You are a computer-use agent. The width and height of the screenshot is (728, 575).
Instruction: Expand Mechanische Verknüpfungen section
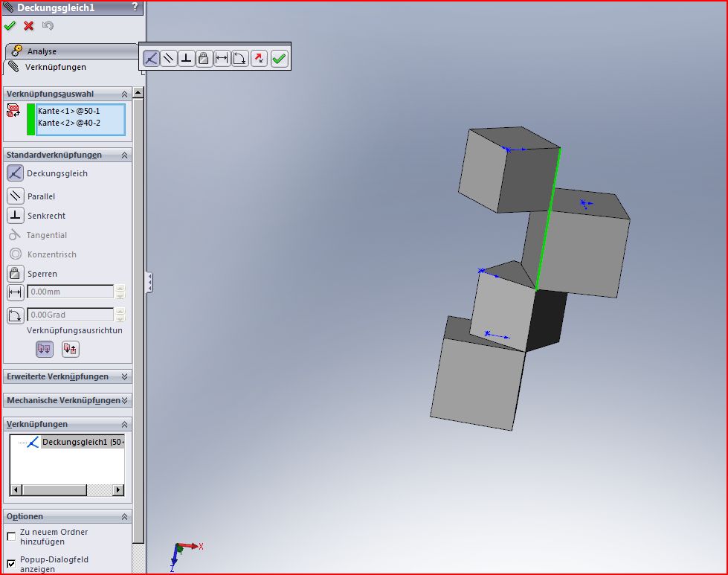(124, 400)
